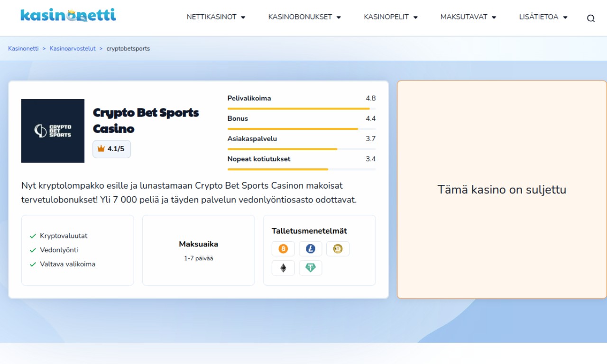Click the Pelivalikoima score 4.8
The width and height of the screenshot is (607, 364).
pos(370,98)
